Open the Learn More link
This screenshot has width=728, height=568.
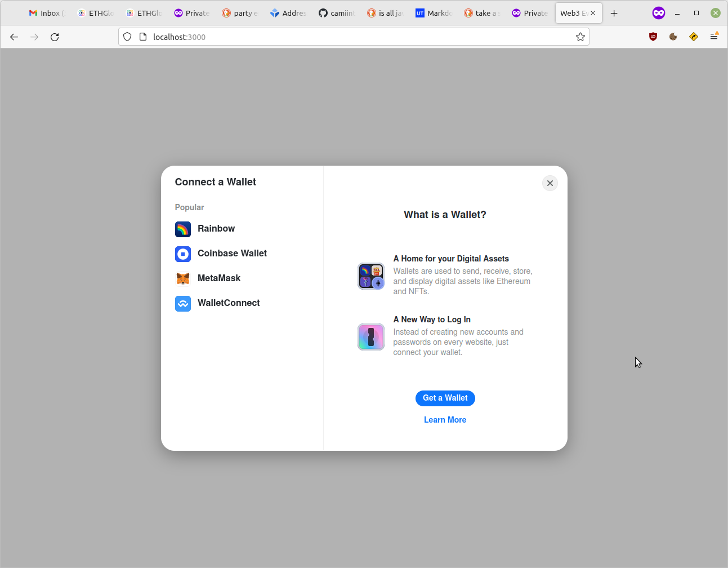445,420
